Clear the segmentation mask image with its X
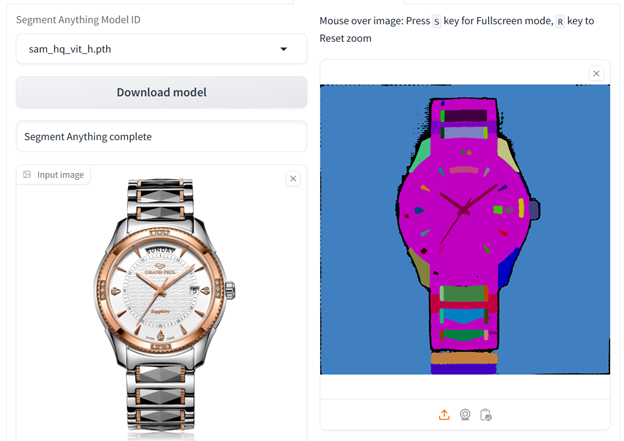The image size is (624, 441). 596,73
